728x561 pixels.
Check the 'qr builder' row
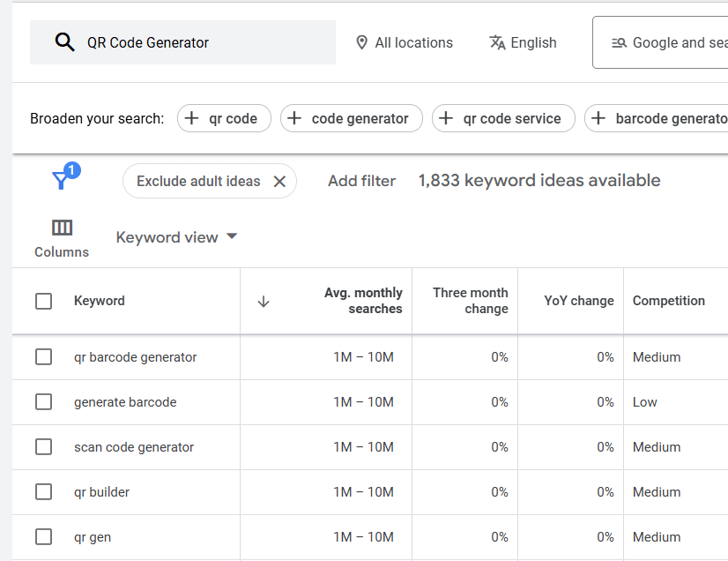(x=44, y=491)
